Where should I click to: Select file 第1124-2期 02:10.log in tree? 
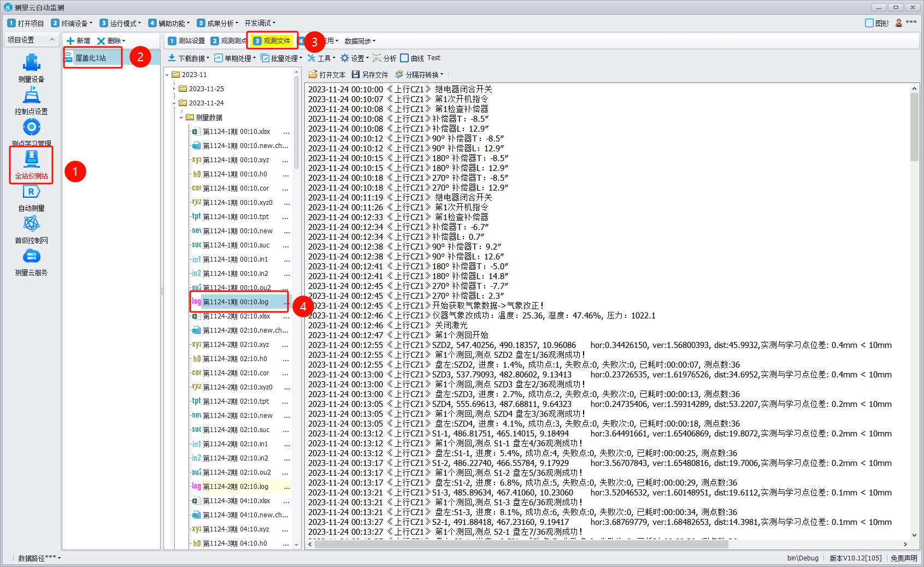[236, 487]
